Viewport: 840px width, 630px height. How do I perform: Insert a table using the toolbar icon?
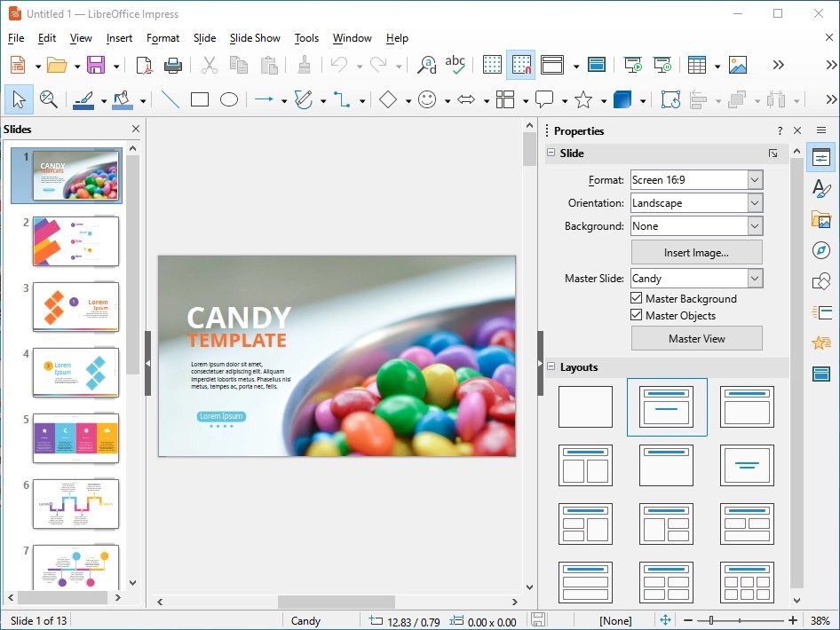click(698, 64)
